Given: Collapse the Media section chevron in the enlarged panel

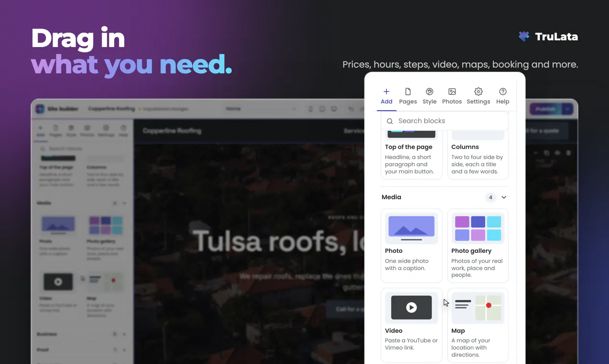Looking at the screenshot, I should [x=504, y=197].
